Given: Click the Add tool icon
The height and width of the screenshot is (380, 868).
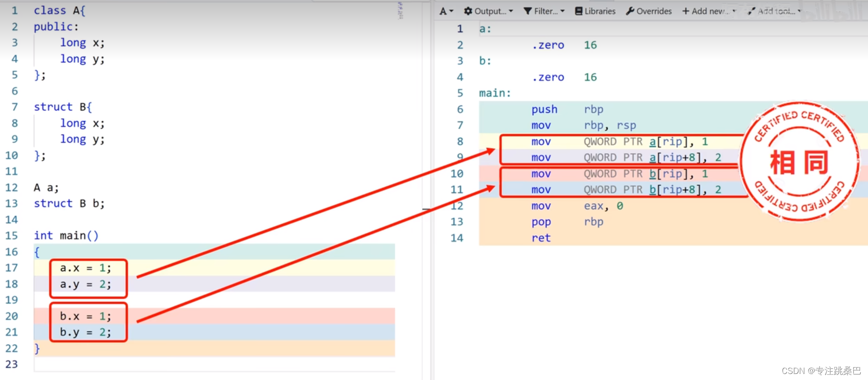Looking at the screenshot, I should point(752,11).
